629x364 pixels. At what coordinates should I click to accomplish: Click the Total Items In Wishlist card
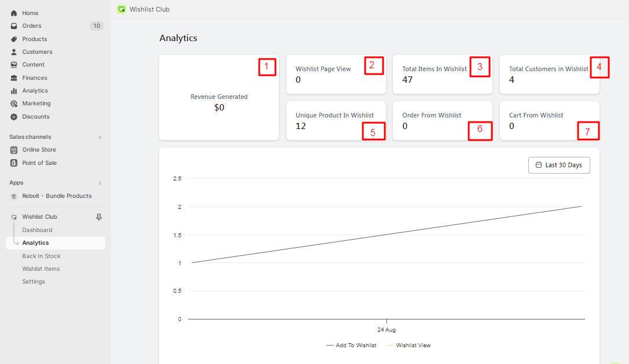click(443, 75)
